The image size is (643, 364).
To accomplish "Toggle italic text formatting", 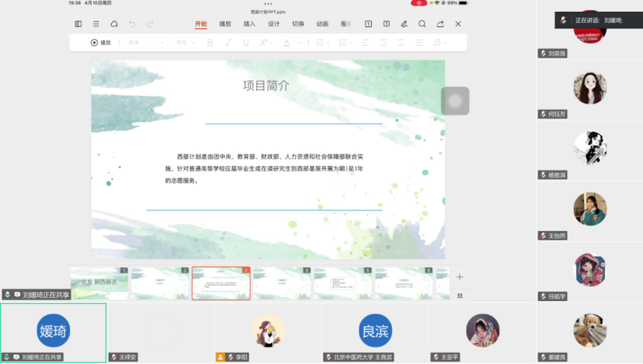I will tap(228, 43).
